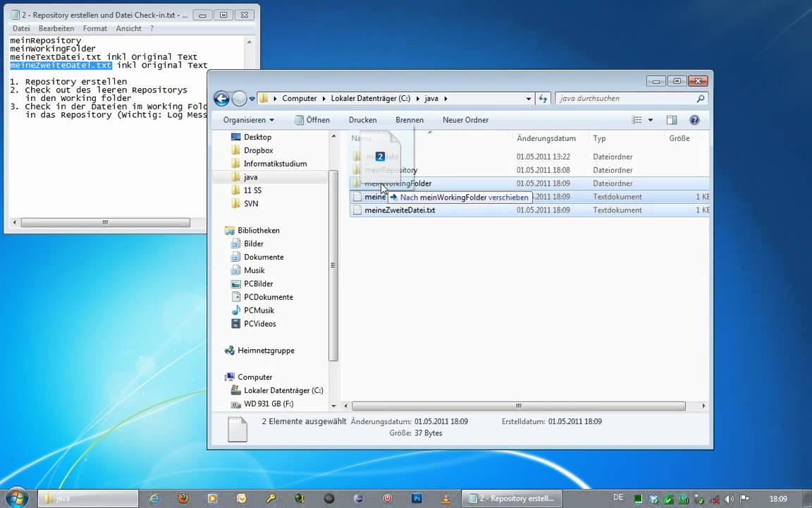Open the Bearbeiten menu in Notepad
Screen dimensions: 812x508
point(56,28)
